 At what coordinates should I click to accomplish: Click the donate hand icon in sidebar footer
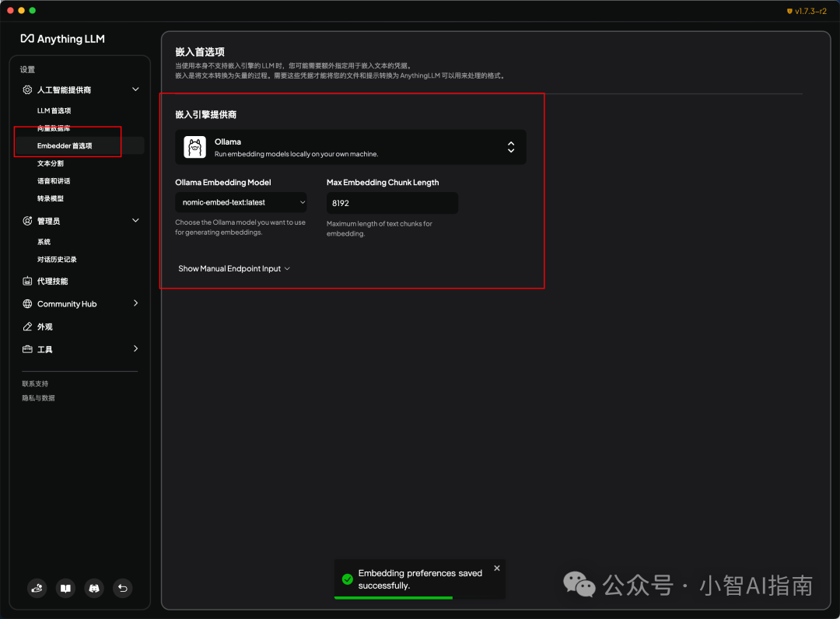coord(37,589)
